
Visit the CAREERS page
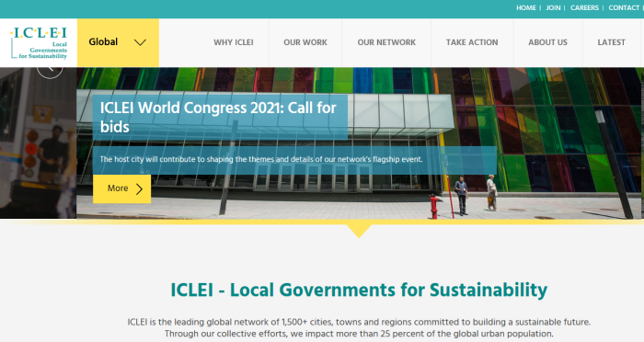pos(584,7)
